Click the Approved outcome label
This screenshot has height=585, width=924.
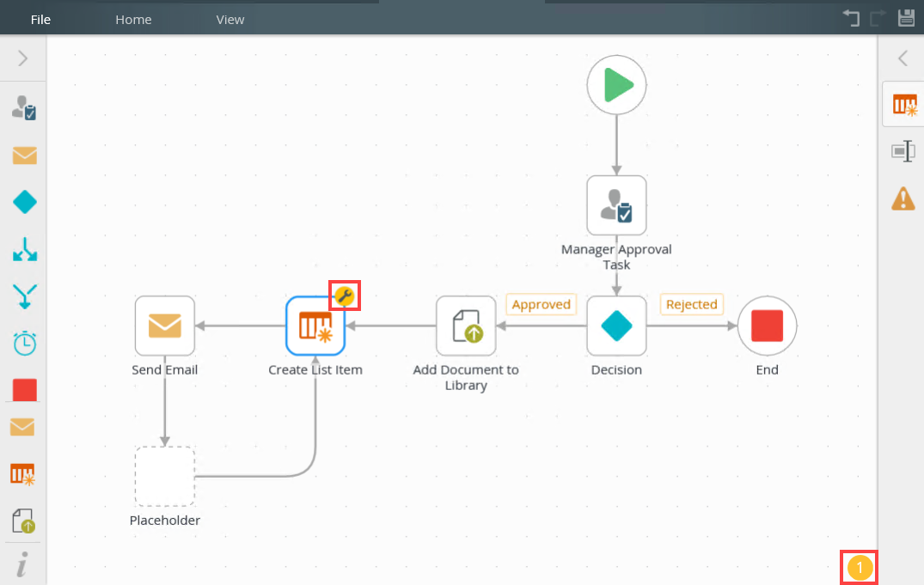point(541,304)
